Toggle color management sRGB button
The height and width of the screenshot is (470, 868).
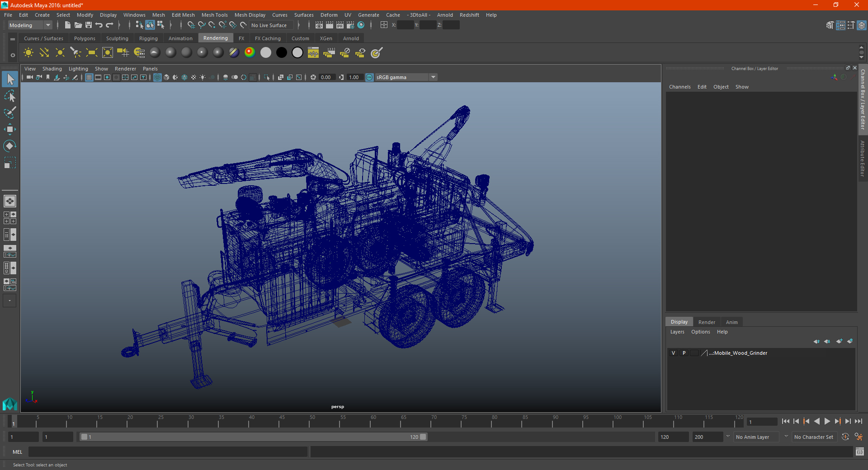[x=369, y=77]
